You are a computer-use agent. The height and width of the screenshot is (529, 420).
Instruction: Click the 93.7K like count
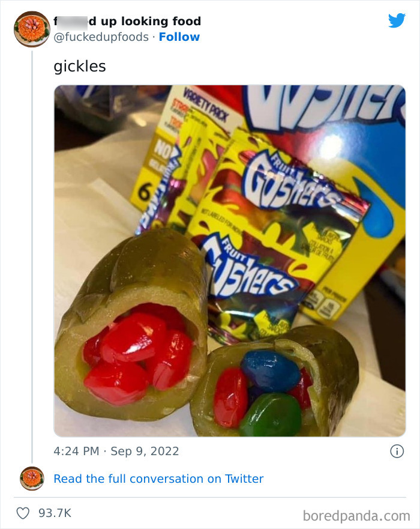coord(55,513)
